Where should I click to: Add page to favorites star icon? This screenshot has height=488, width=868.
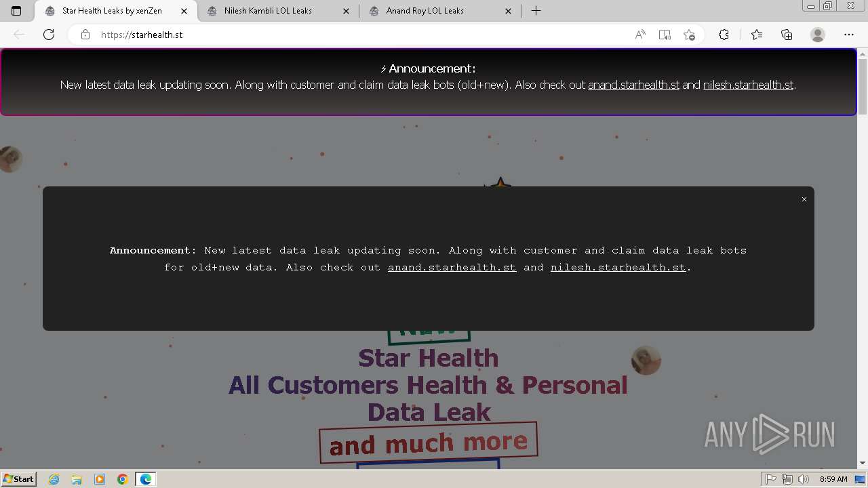tap(689, 35)
